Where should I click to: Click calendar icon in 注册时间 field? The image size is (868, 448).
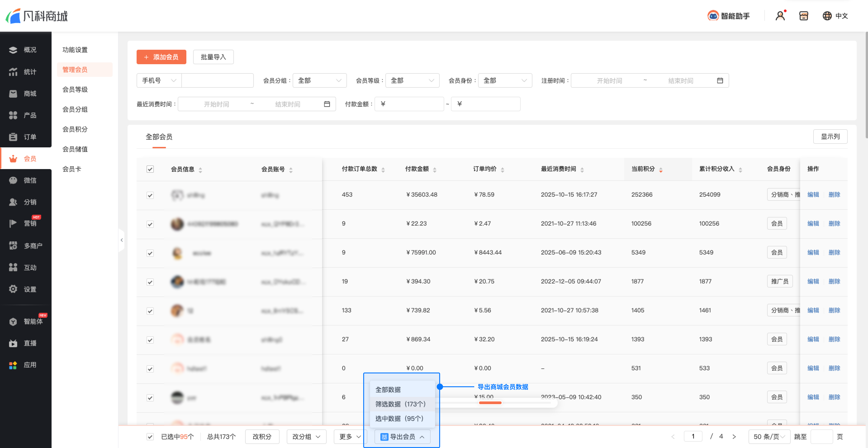click(x=720, y=80)
